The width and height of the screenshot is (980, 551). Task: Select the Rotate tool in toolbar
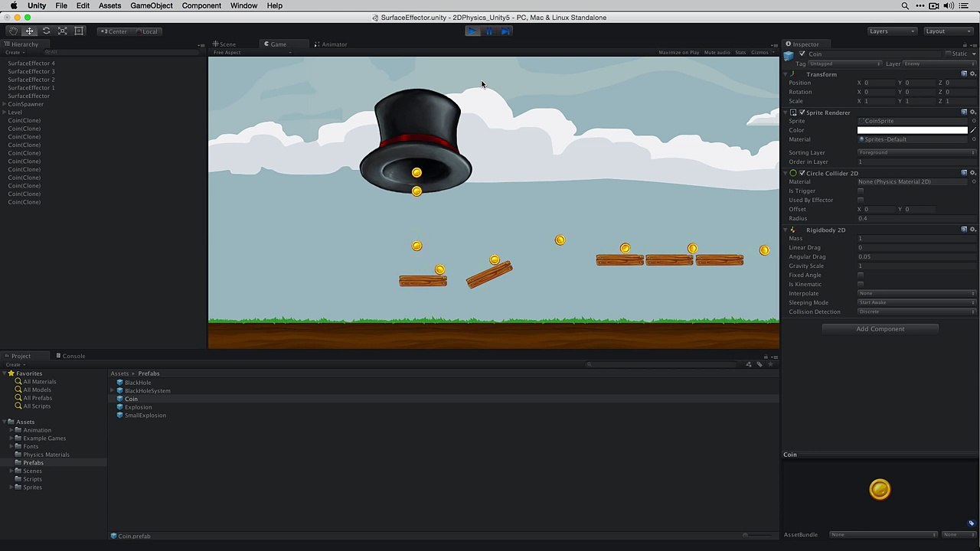click(x=46, y=31)
